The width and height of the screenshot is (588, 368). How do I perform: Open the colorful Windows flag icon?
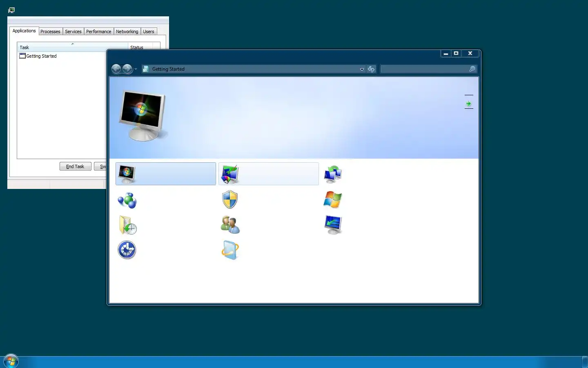pos(333,200)
